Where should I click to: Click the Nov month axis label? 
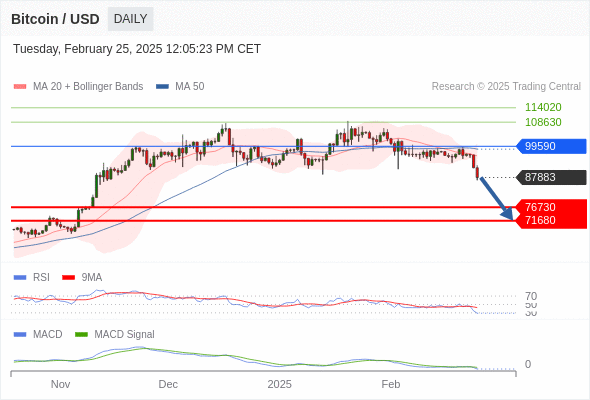[60, 384]
